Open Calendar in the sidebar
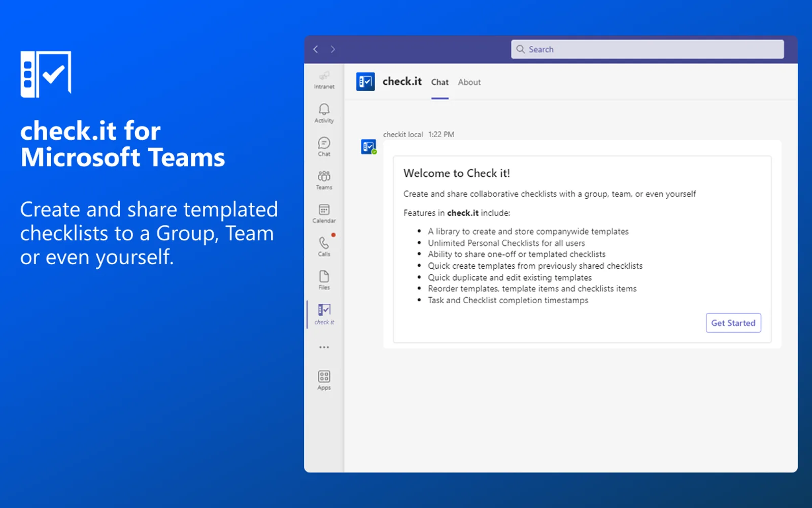 pos(324,213)
